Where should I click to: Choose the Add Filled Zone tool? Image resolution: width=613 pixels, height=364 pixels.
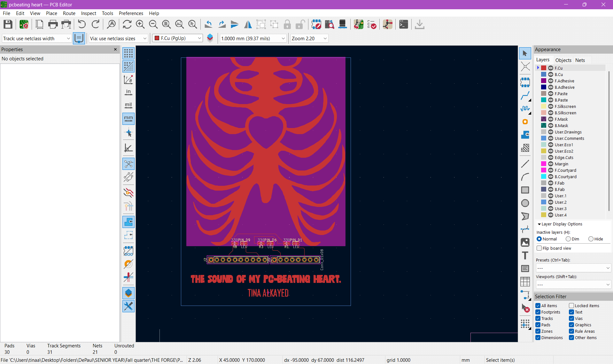(x=525, y=135)
